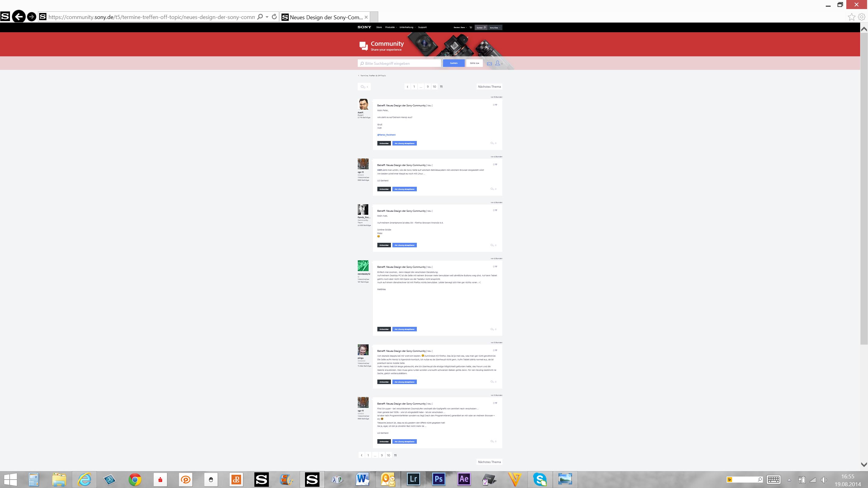Viewport: 868px width, 488px height.
Task: Expand the Gehe zu dropdown
Action: (x=474, y=63)
